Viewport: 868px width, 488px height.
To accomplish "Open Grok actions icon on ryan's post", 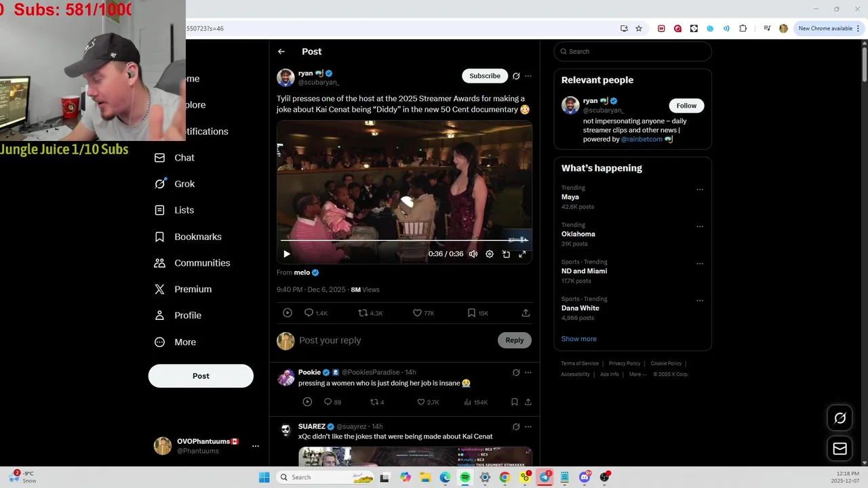I will click(516, 76).
